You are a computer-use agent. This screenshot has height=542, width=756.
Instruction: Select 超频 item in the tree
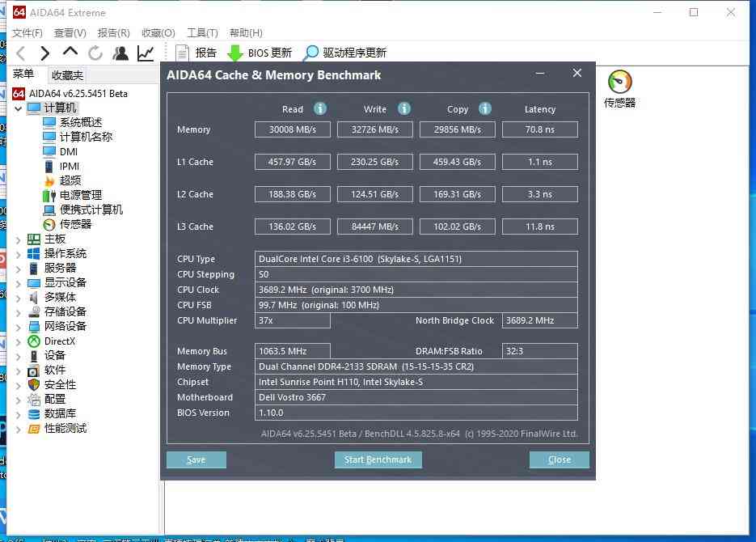[x=70, y=180]
